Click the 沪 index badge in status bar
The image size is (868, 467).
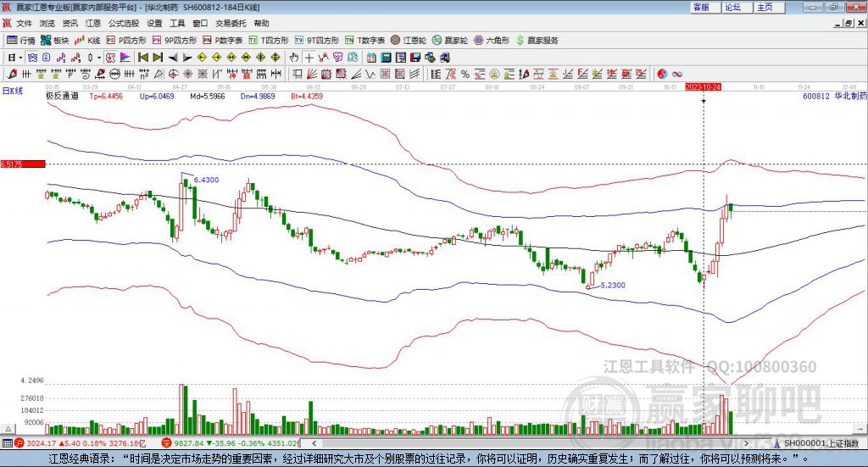point(19,443)
